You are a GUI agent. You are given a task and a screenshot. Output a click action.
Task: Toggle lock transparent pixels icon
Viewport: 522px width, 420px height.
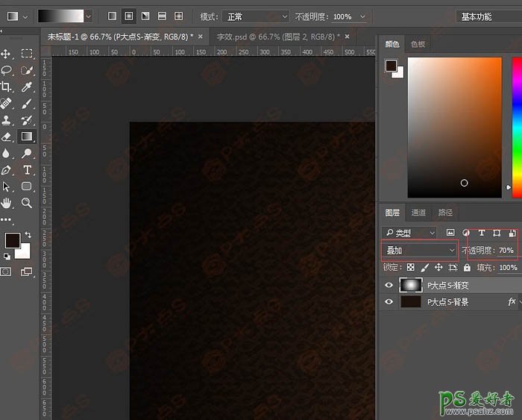tap(410, 268)
